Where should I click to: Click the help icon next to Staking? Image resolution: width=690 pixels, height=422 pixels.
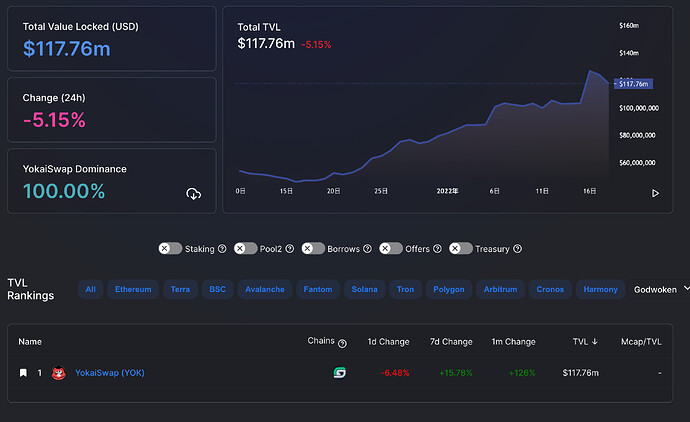[x=222, y=249]
